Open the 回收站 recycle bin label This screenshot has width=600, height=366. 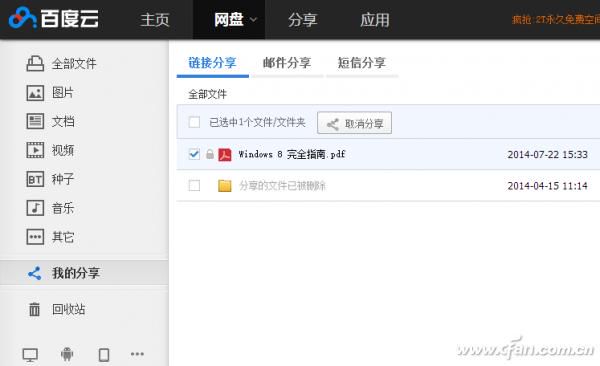68,309
